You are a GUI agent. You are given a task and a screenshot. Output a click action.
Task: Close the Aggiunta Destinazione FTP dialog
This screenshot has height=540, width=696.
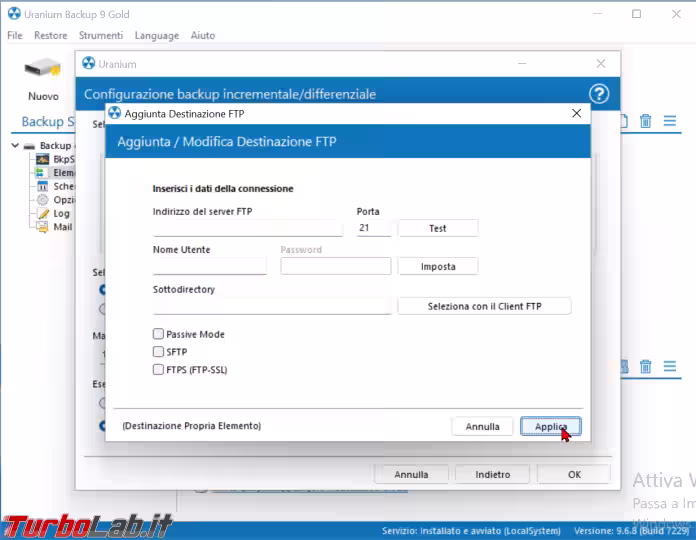point(576,114)
